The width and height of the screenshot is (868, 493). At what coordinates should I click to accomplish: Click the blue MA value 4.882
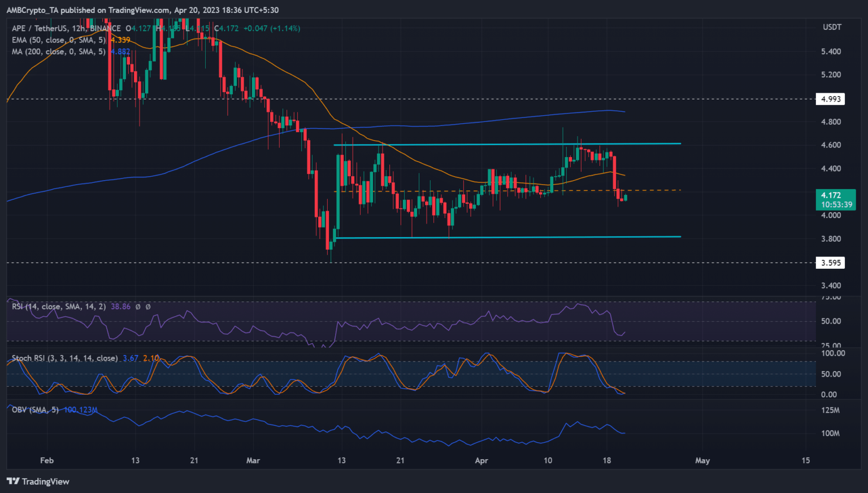pyautogui.click(x=120, y=51)
